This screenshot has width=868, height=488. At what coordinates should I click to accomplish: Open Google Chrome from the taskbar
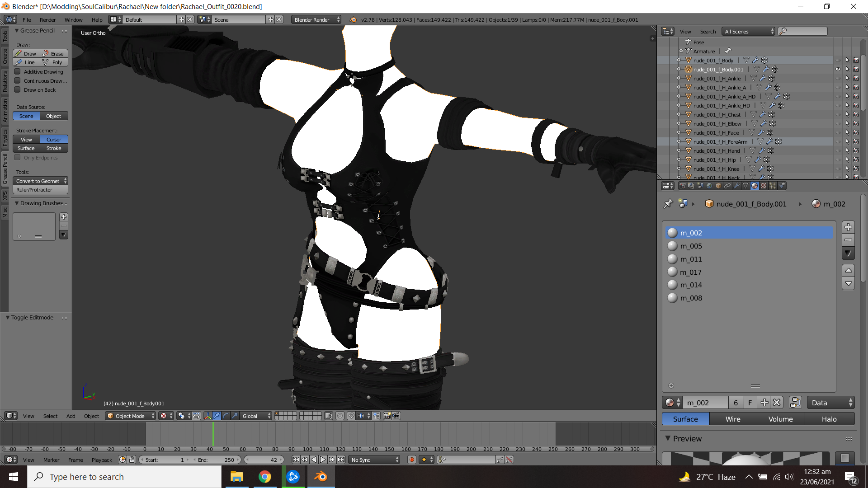pyautogui.click(x=265, y=477)
